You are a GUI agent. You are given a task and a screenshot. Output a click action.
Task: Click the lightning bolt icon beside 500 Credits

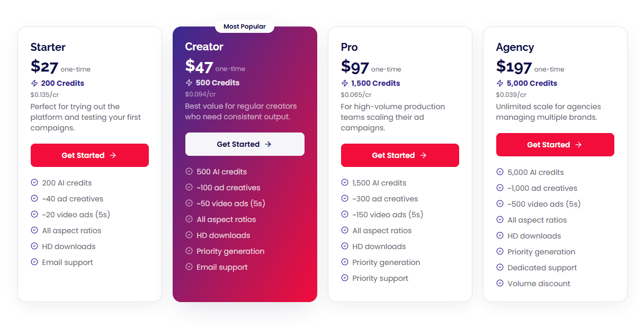[189, 83]
